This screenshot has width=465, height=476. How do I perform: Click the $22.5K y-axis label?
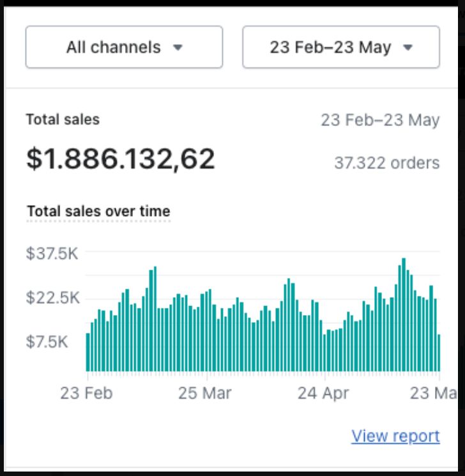tap(52, 298)
